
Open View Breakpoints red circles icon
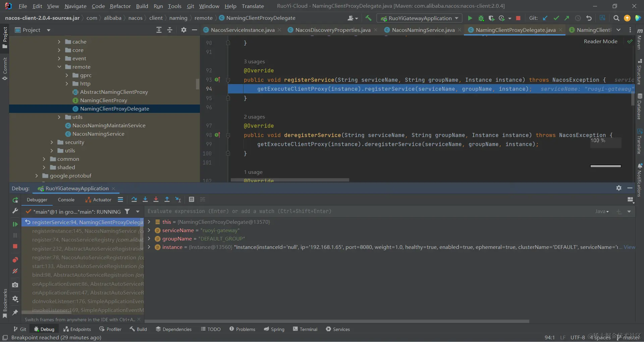15,260
